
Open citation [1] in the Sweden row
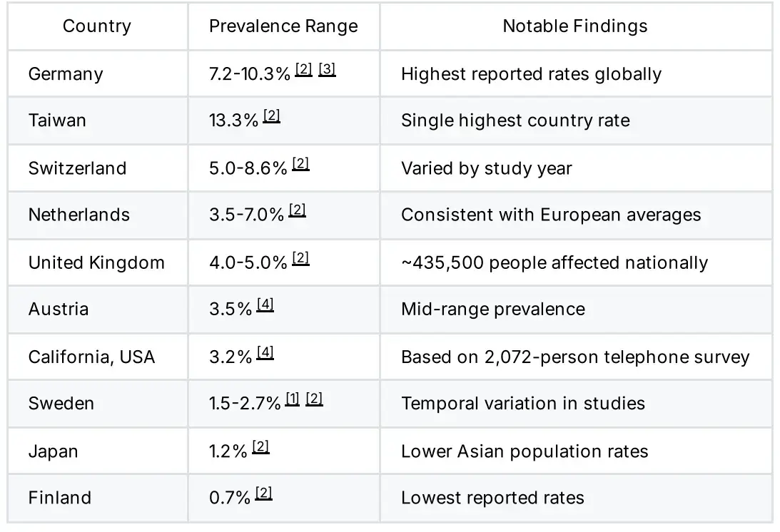pyautogui.click(x=292, y=399)
